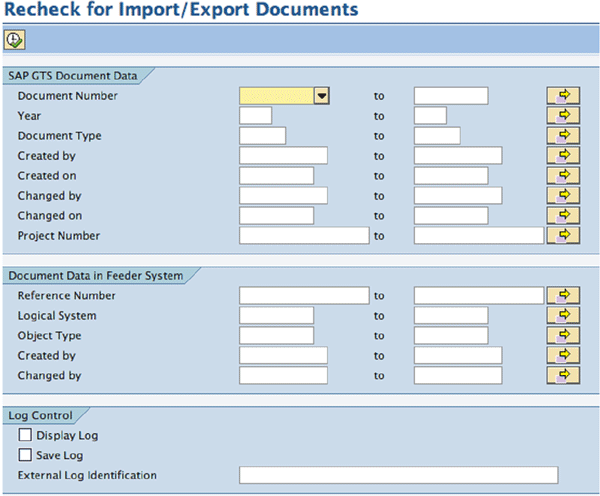Select the Document Type upper-range field
Screen dimensions: 600x496
tap(437, 135)
